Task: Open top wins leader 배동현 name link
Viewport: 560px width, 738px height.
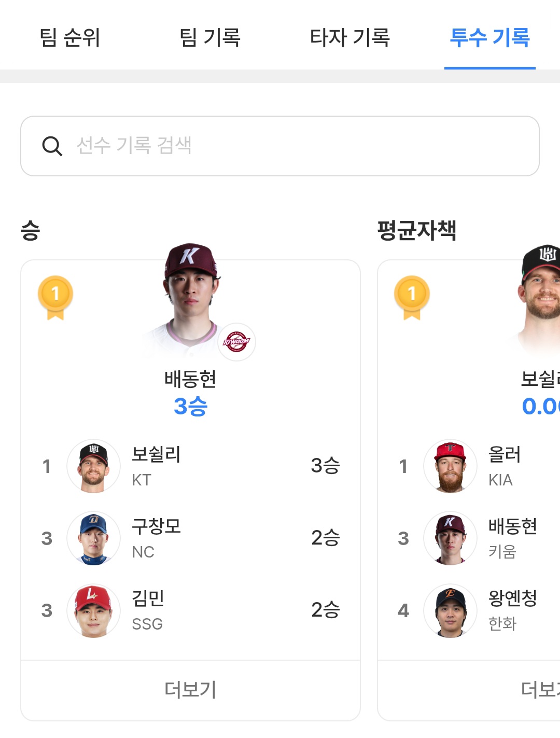Action: [190, 380]
